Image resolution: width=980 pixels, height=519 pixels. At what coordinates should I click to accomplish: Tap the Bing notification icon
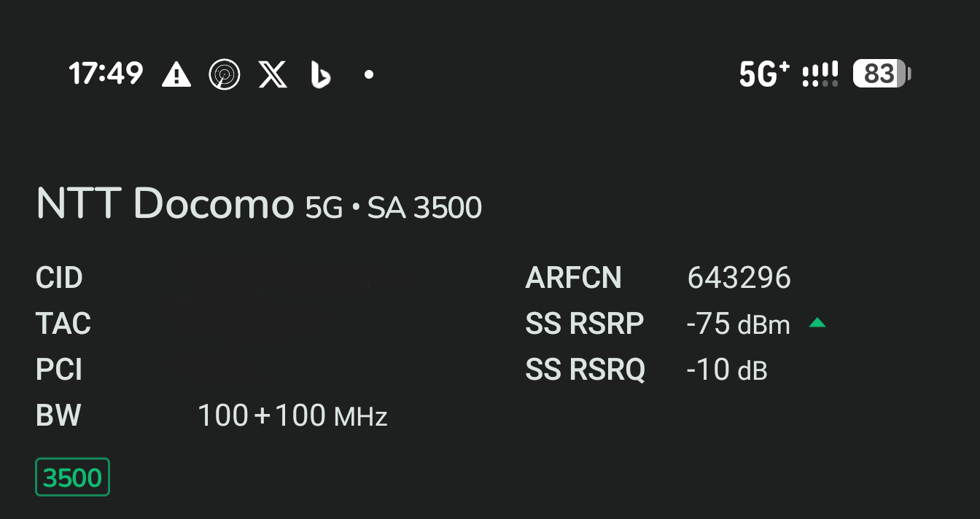tap(320, 74)
